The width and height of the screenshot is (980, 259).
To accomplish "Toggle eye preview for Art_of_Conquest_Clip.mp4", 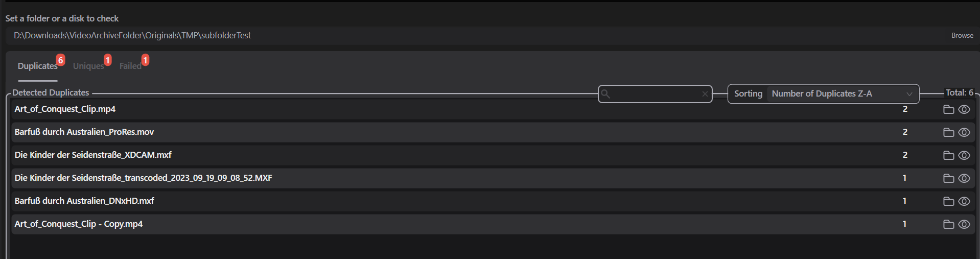I will tap(964, 109).
